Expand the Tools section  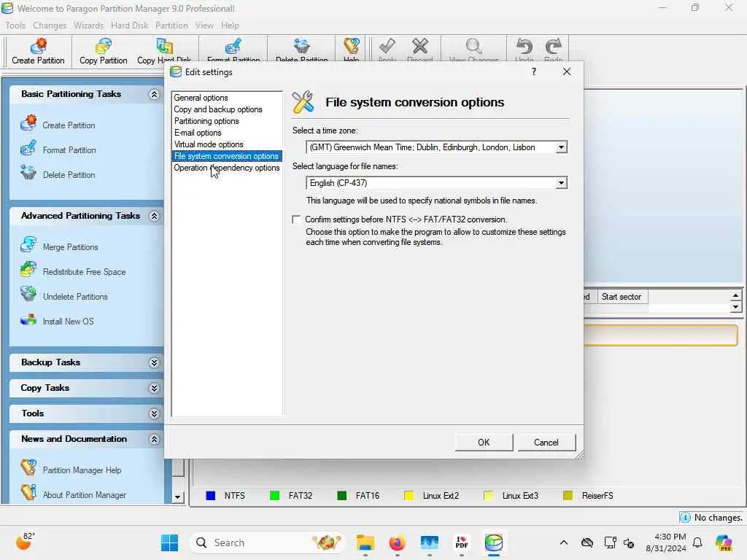coord(154,414)
